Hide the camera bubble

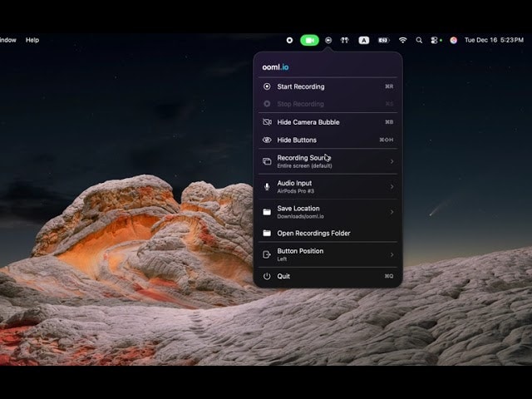(x=308, y=122)
